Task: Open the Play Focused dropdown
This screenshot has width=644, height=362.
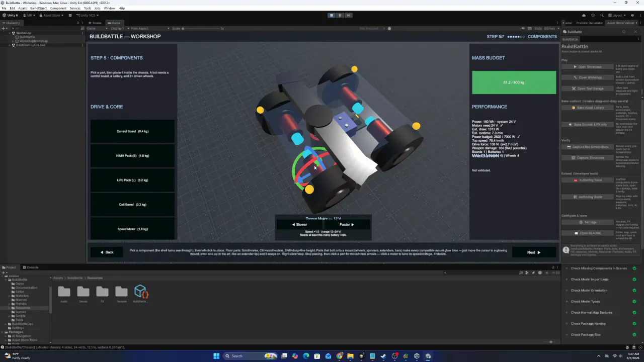Action: (372, 28)
